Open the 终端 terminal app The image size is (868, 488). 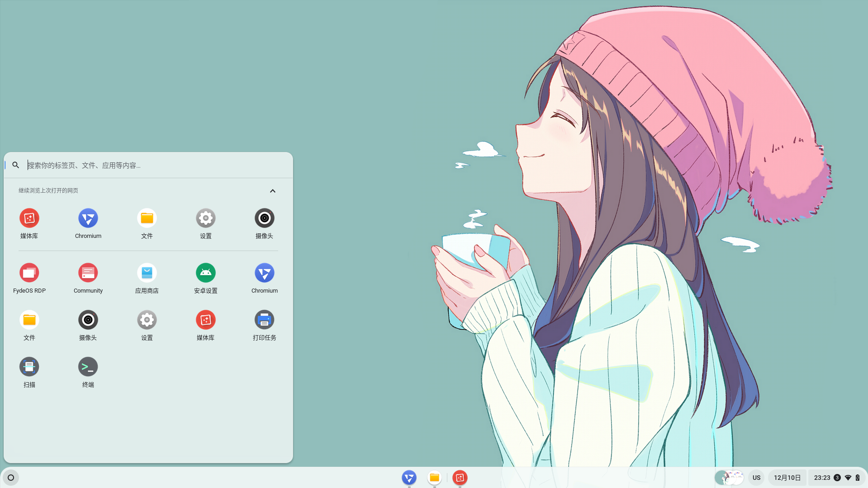click(88, 372)
